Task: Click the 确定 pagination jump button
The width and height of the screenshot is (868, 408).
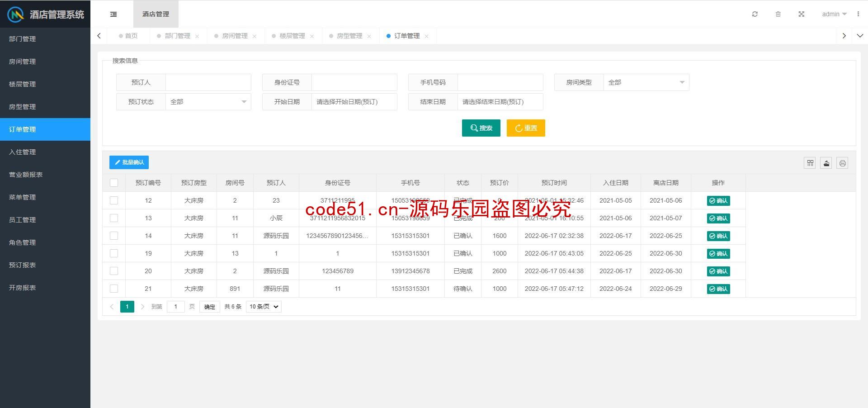Action: 209,307
